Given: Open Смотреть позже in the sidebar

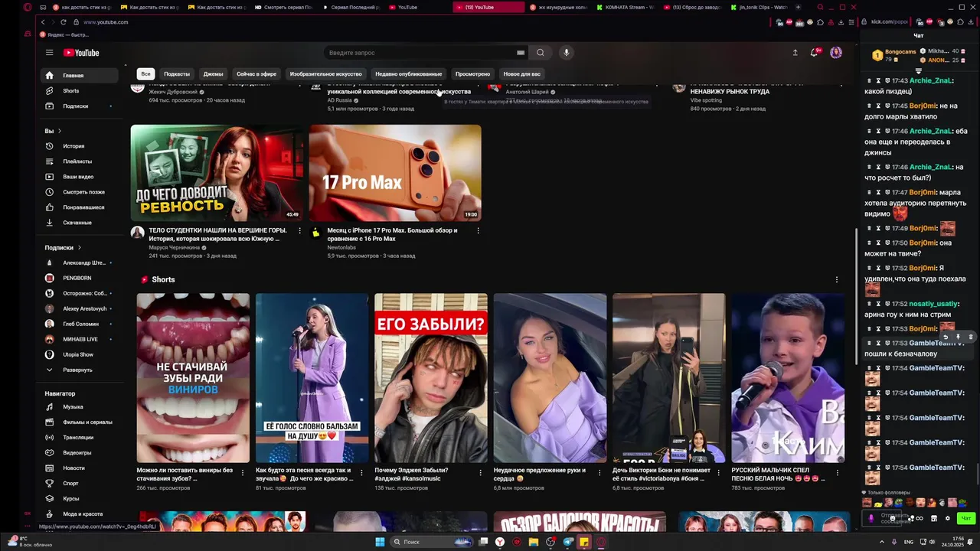Looking at the screenshot, I should pos(80,192).
